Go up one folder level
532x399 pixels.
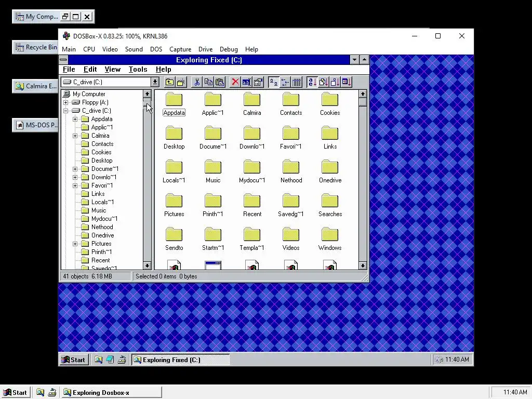170,82
